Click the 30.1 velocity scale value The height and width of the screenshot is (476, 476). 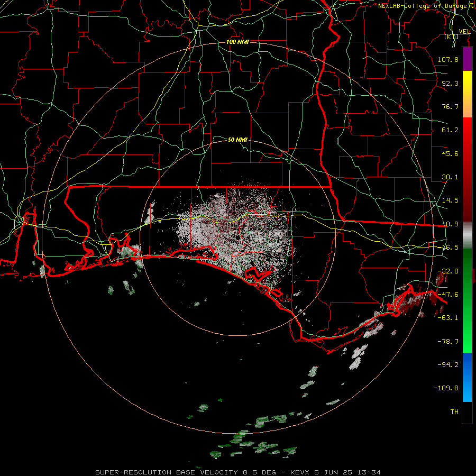[450, 177]
